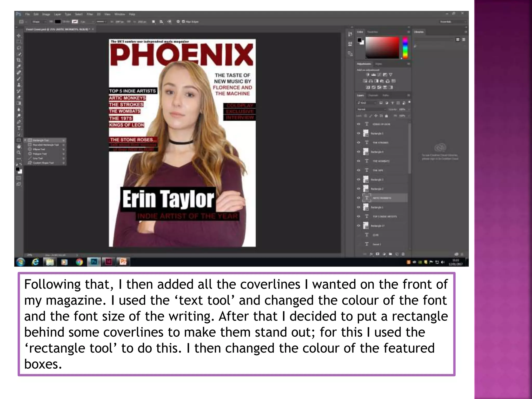Add a layer mask
This screenshot has height=399, width=532.
(378, 254)
